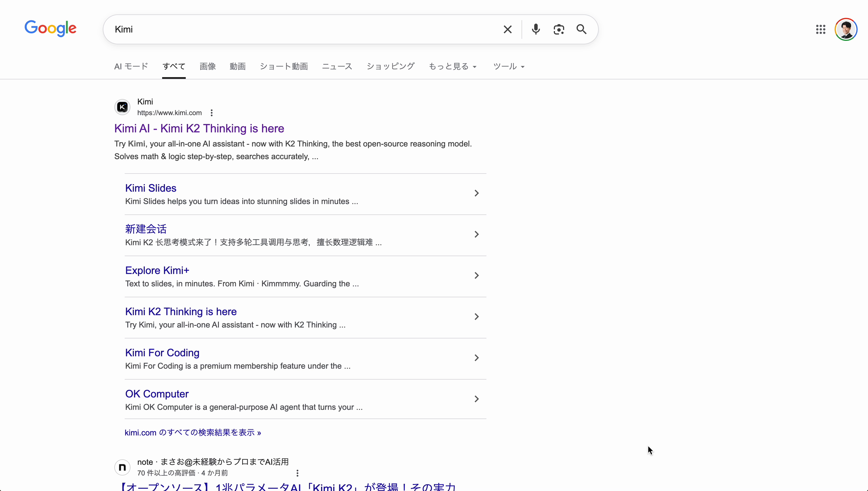
Task: Show all results from kimi.com
Action: 192,432
